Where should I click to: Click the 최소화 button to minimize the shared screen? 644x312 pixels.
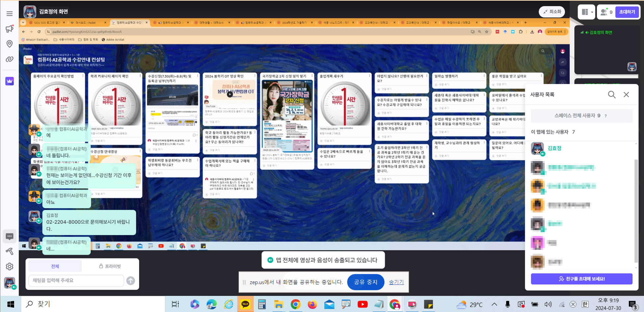[x=552, y=12]
